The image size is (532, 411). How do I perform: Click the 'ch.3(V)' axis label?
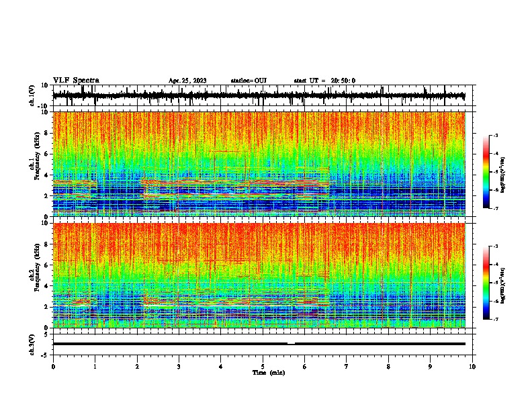[32, 345]
